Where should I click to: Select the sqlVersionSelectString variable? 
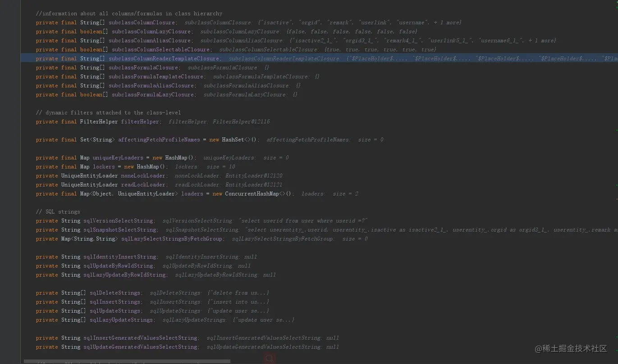click(x=113, y=220)
